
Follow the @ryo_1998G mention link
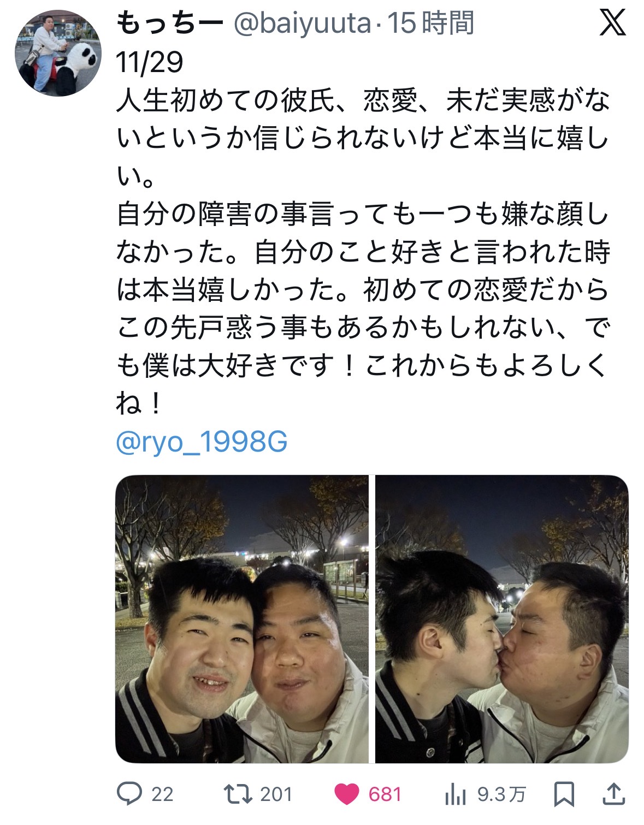(202, 442)
